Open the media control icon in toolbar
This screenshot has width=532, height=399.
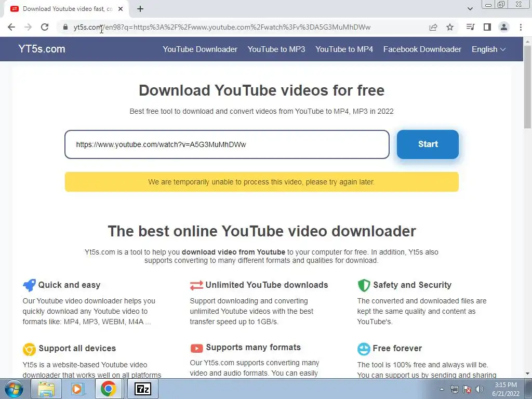[x=470, y=27]
